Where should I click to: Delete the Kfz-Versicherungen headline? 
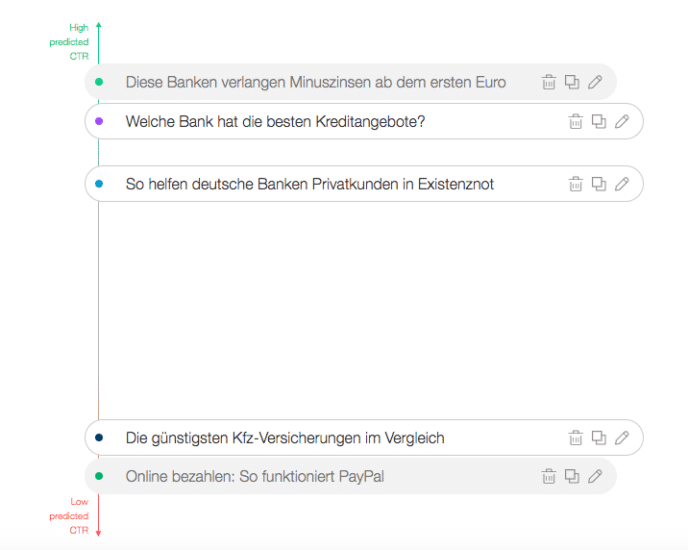[576, 438]
